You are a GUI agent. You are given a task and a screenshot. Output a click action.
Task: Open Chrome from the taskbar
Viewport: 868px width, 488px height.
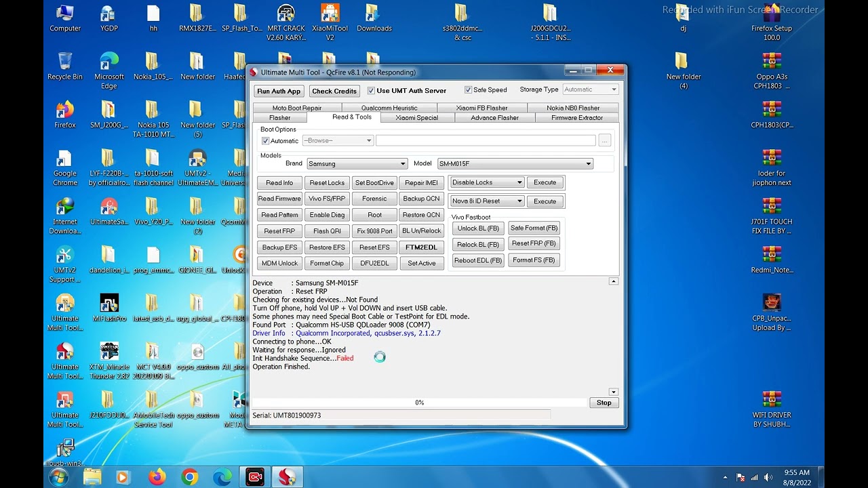pyautogui.click(x=190, y=477)
